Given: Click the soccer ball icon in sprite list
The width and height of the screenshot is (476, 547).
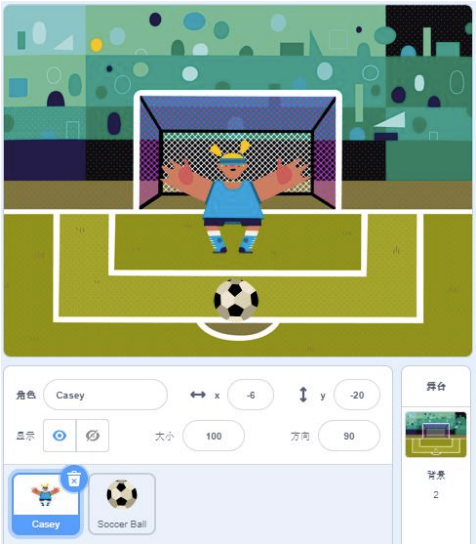Looking at the screenshot, I should point(122,494).
